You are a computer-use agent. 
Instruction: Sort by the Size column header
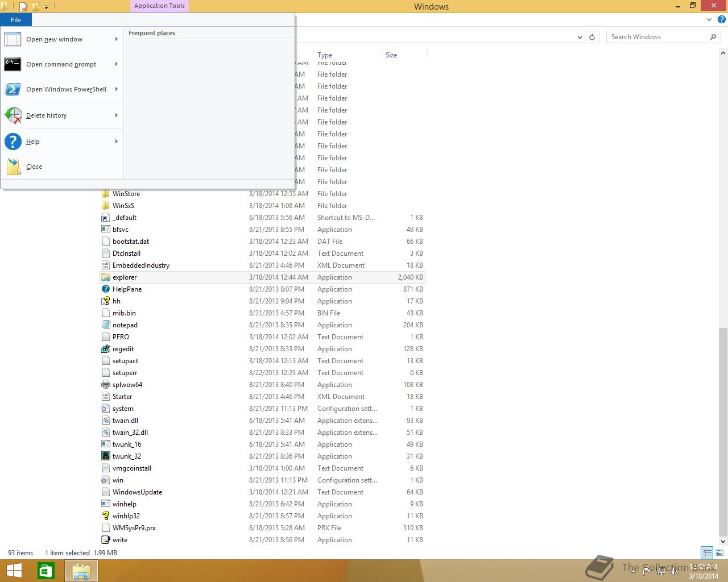click(404, 55)
